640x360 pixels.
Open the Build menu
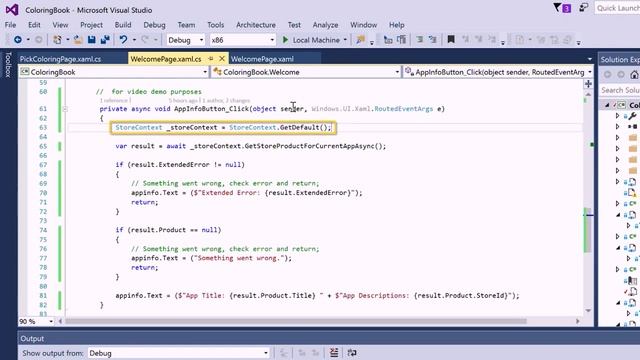(123, 25)
